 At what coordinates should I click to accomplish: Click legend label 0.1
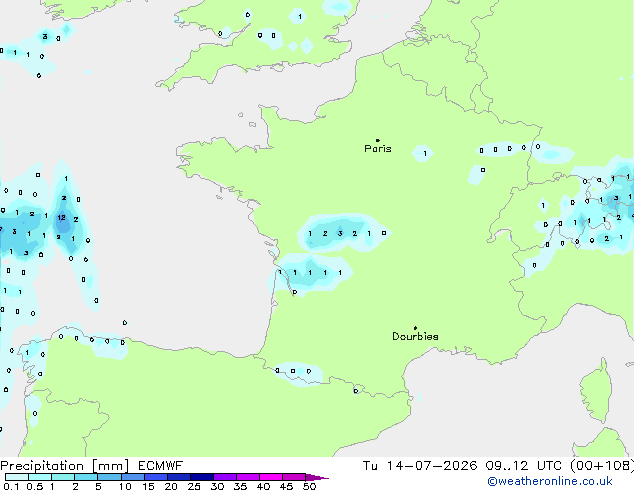12,486
